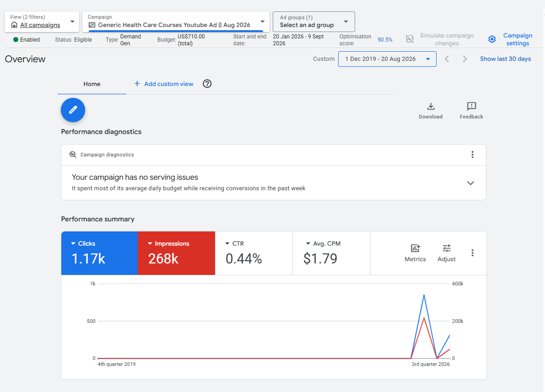
Task: Open the Campaign settings link
Action: pos(518,39)
